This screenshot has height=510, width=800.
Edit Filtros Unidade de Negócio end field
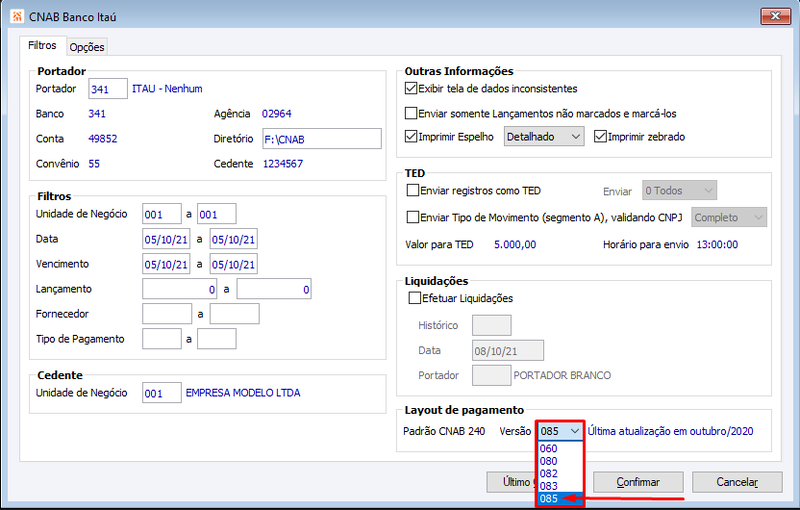click(x=217, y=214)
